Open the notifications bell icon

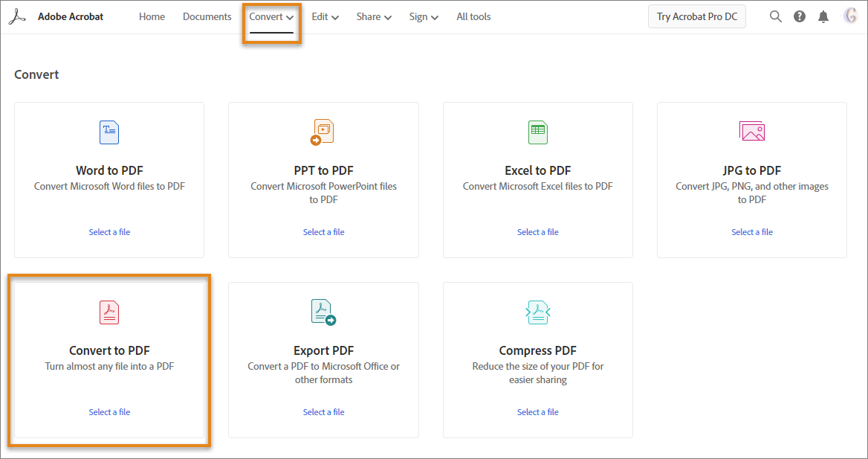point(823,16)
